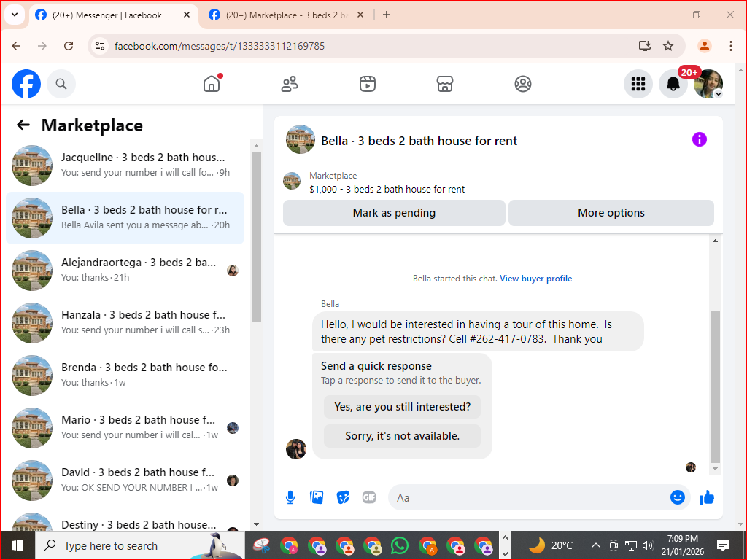The height and width of the screenshot is (560, 747).
Task: Go to the Home feed icon
Action: 212,84
